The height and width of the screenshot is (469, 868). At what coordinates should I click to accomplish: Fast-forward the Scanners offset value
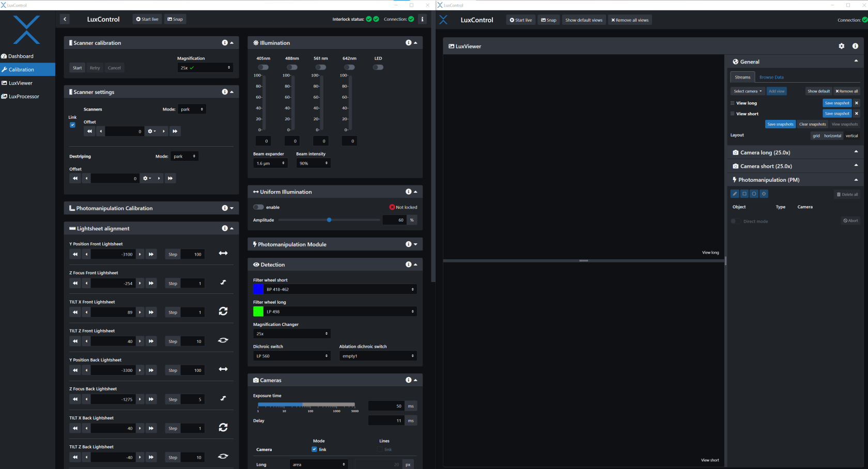tap(175, 131)
